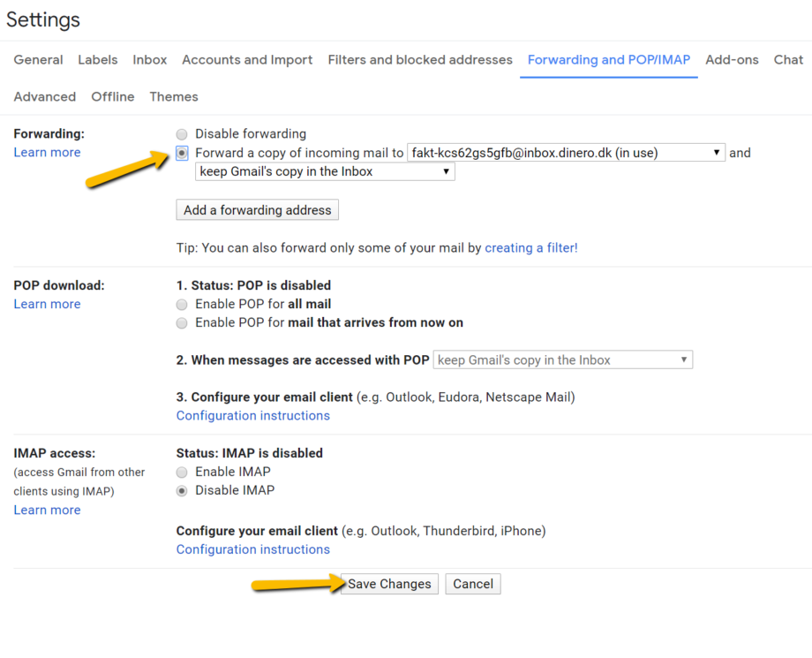Switch to the General tab
The height and width of the screenshot is (658, 812).
38,60
